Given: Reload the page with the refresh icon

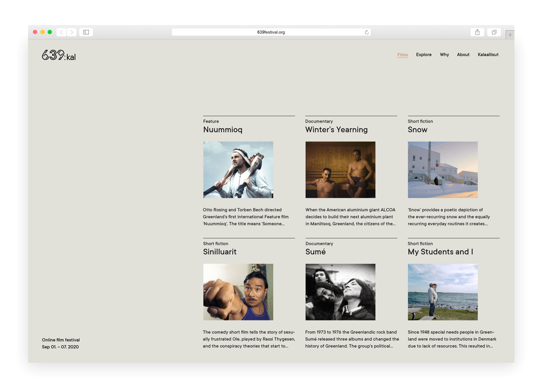Looking at the screenshot, I should (x=366, y=32).
